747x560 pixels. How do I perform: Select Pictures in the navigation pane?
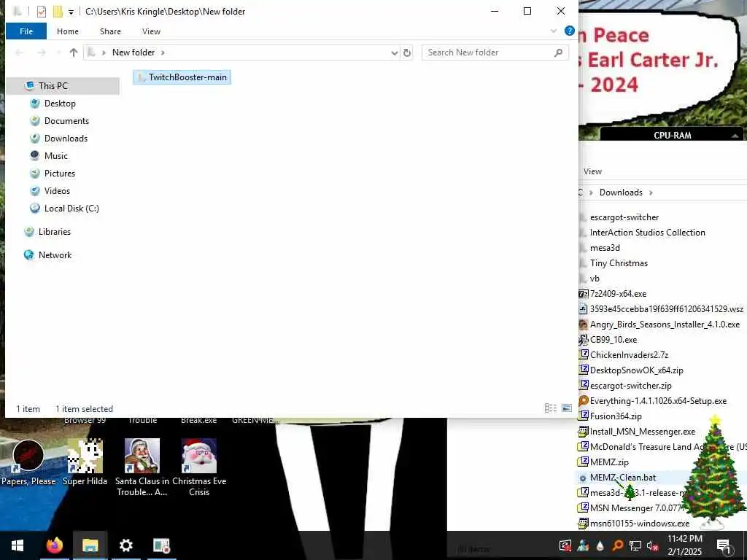[x=60, y=174]
